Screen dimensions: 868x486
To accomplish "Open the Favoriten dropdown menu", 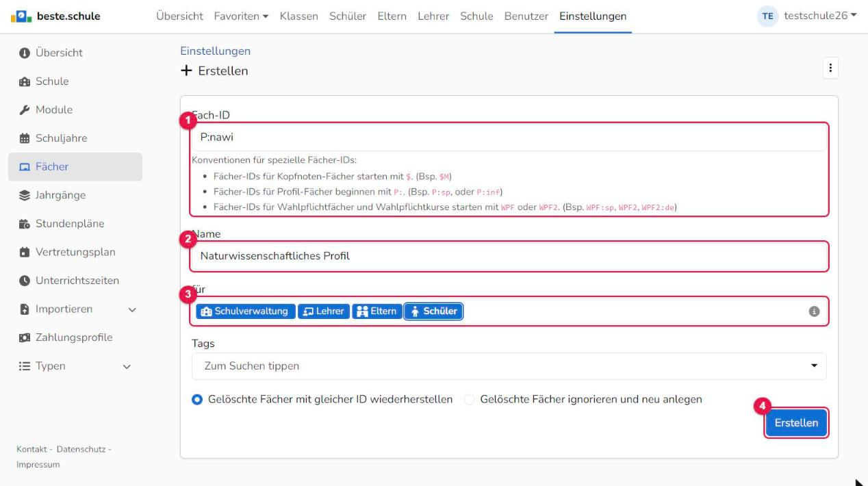I will pos(241,16).
